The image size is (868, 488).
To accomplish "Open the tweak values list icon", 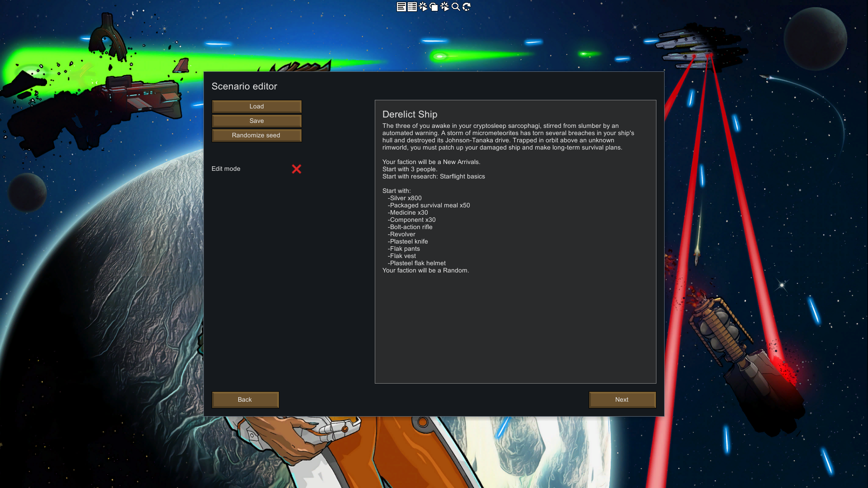I will coord(412,7).
